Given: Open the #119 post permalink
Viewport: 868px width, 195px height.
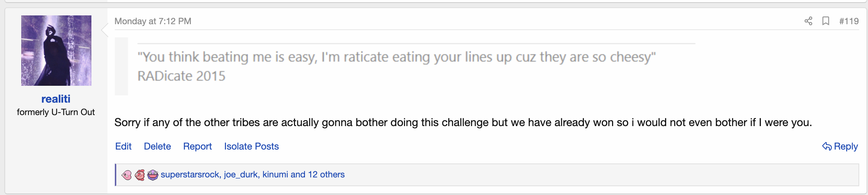Looking at the screenshot, I should [x=849, y=21].
